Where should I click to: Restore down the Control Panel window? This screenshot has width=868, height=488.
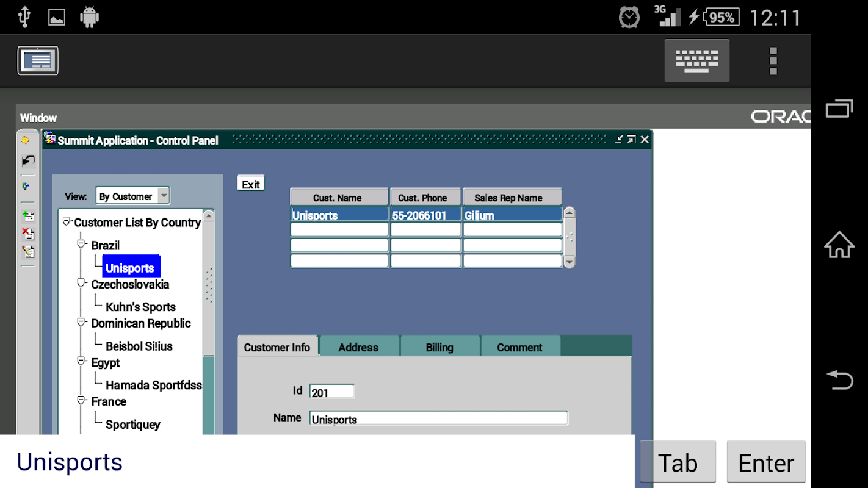[632, 140]
